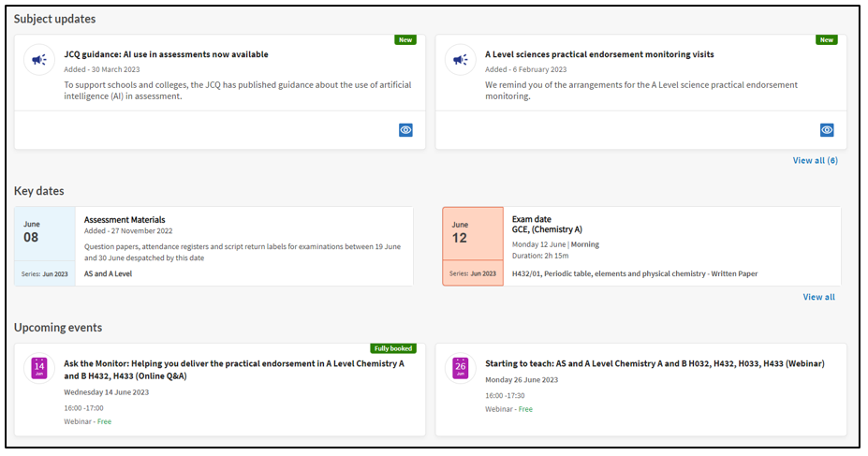Open View all (6) subject updates
This screenshot has width=868, height=456.
tap(816, 160)
